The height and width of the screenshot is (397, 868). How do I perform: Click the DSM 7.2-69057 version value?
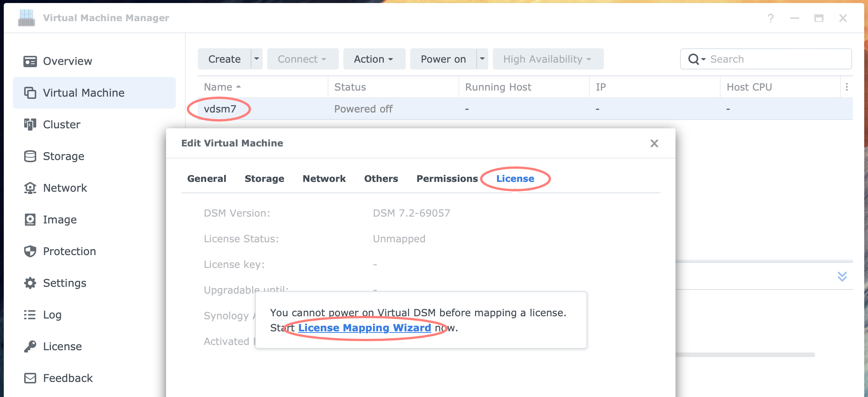pyautogui.click(x=411, y=213)
